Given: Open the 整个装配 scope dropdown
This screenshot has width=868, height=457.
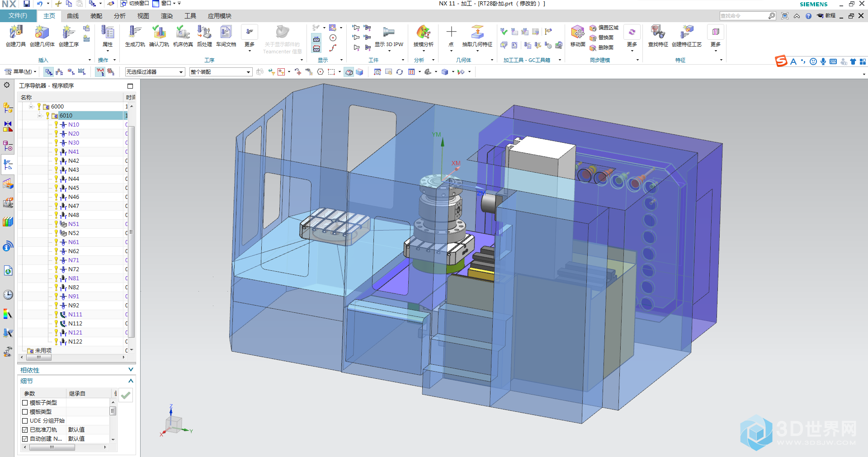Looking at the screenshot, I should click(x=221, y=72).
